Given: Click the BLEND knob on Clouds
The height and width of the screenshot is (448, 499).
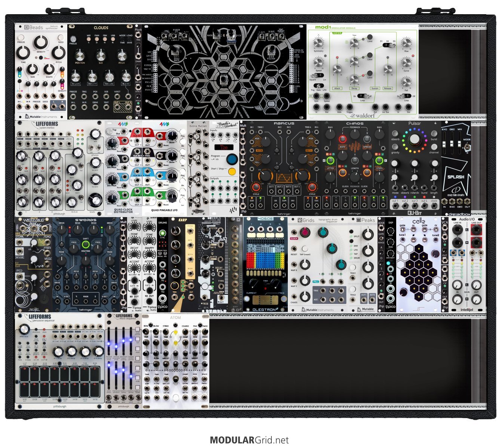Looking at the screenshot, I should 126,76.
